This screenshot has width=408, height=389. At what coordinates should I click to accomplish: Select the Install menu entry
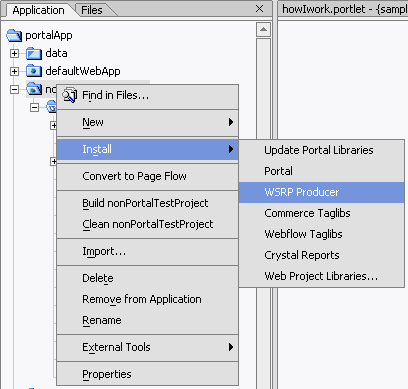click(148, 149)
